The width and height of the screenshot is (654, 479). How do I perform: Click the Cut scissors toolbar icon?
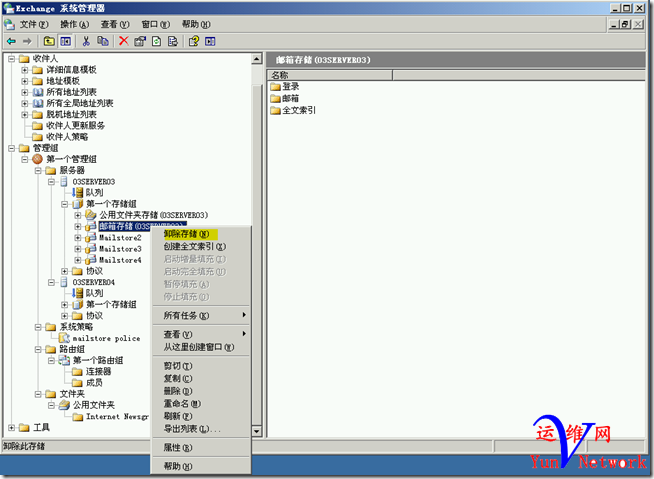[x=86, y=41]
